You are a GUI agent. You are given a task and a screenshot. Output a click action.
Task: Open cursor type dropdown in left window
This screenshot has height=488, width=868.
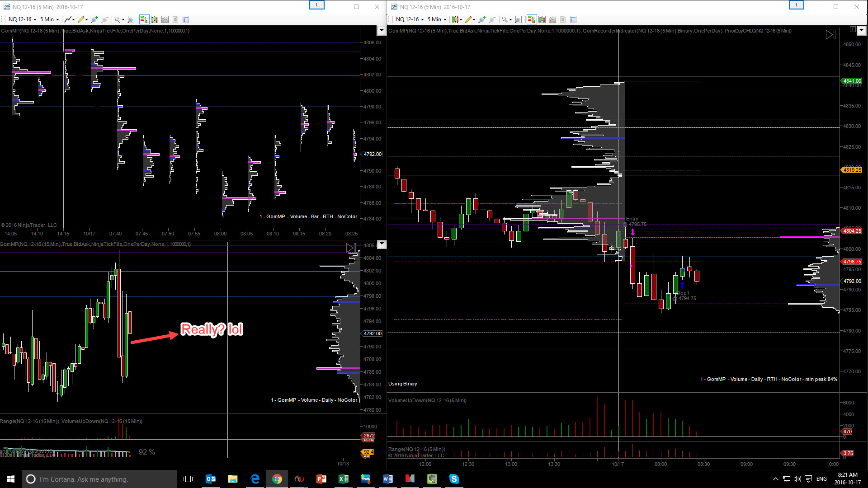point(119,19)
